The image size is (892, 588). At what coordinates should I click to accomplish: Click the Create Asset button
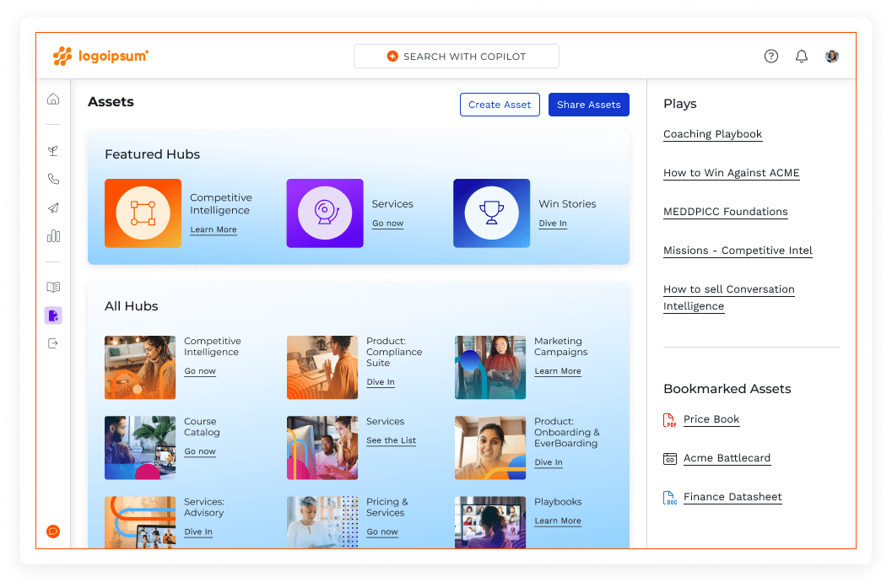500,105
